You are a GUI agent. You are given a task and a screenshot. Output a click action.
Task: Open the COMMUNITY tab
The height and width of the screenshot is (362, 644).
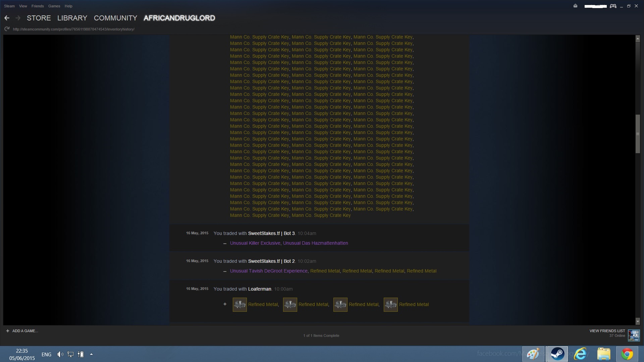pyautogui.click(x=115, y=18)
